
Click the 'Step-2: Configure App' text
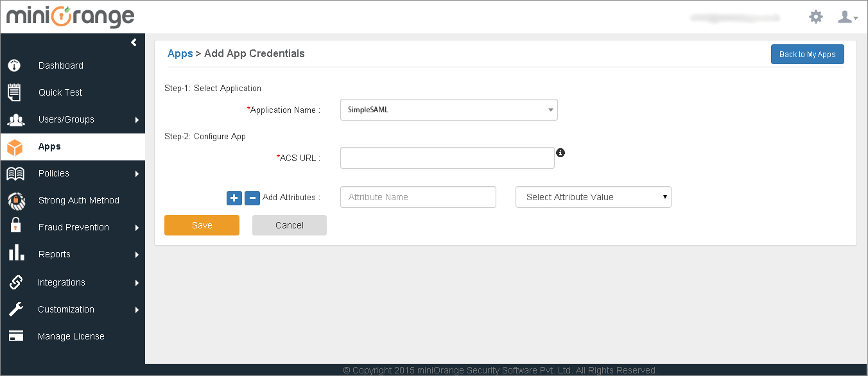205,136
